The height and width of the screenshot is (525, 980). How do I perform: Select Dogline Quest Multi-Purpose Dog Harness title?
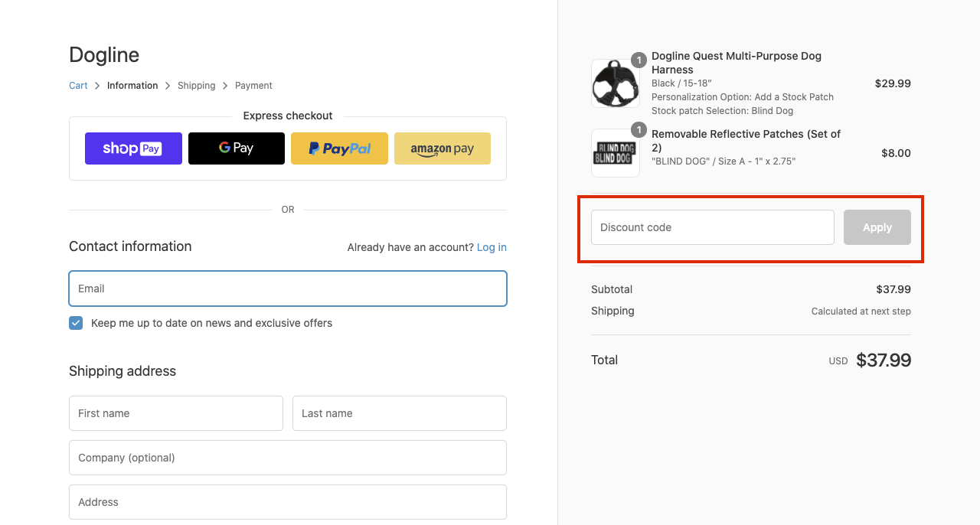(737, 63)
